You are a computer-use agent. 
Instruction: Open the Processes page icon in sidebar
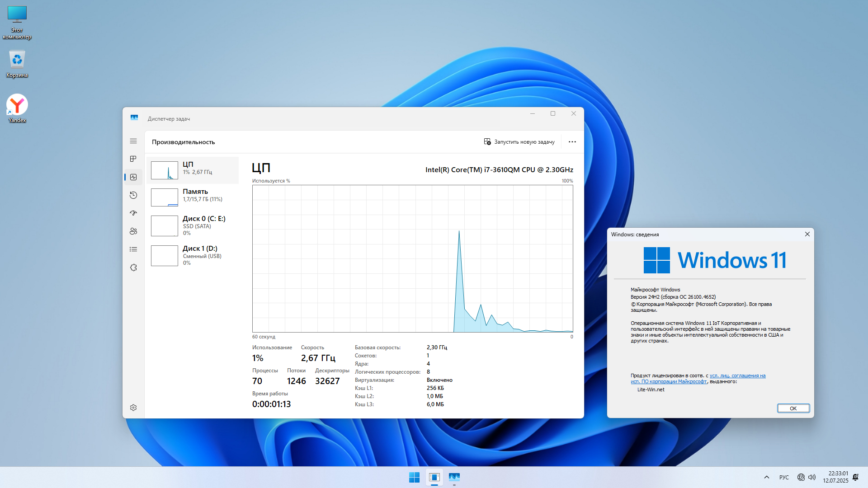(133, 159)
